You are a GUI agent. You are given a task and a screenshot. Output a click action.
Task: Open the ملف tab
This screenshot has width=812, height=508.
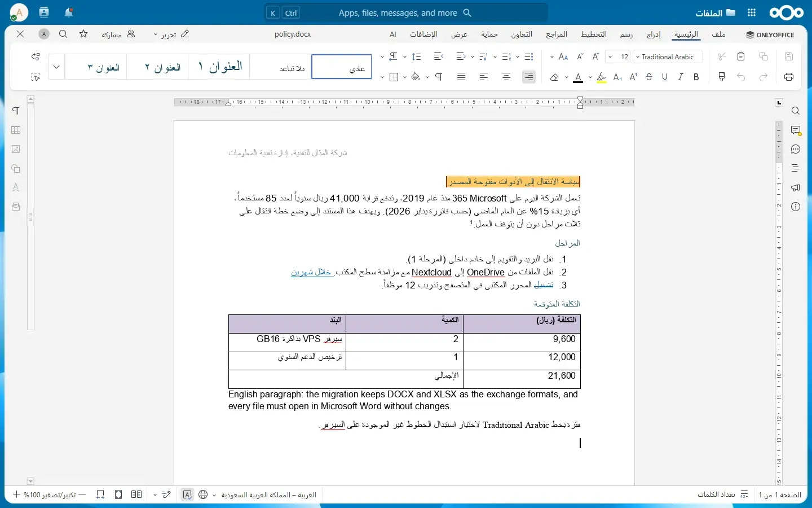coord(718,34)
